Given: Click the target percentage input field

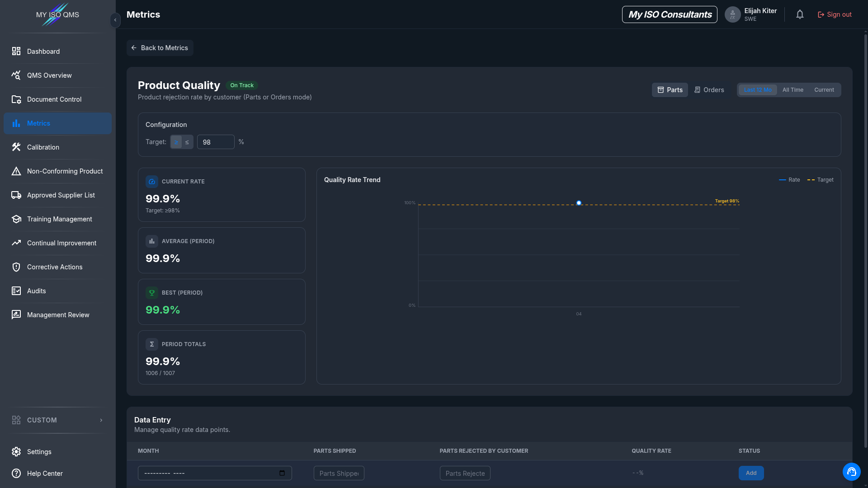Looking at the screenshot, I should pyautogui.click(x=216, y=142).
